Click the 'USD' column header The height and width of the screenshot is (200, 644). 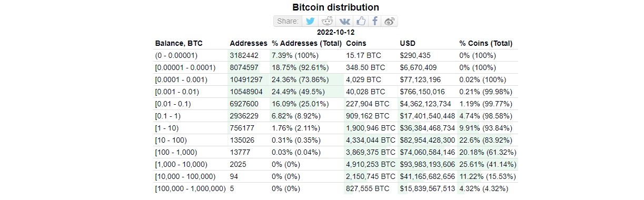tap(408, 43)
